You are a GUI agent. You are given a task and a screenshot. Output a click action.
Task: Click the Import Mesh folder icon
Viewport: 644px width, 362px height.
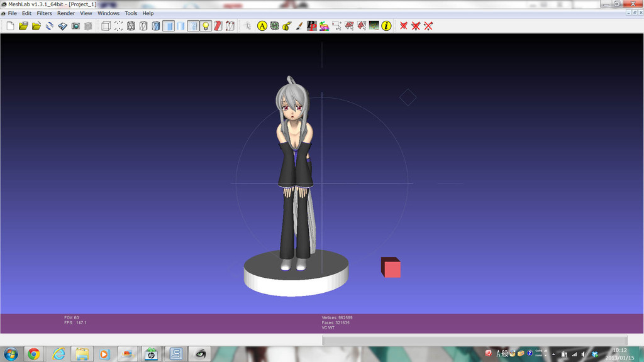click(x=36, y=26)
